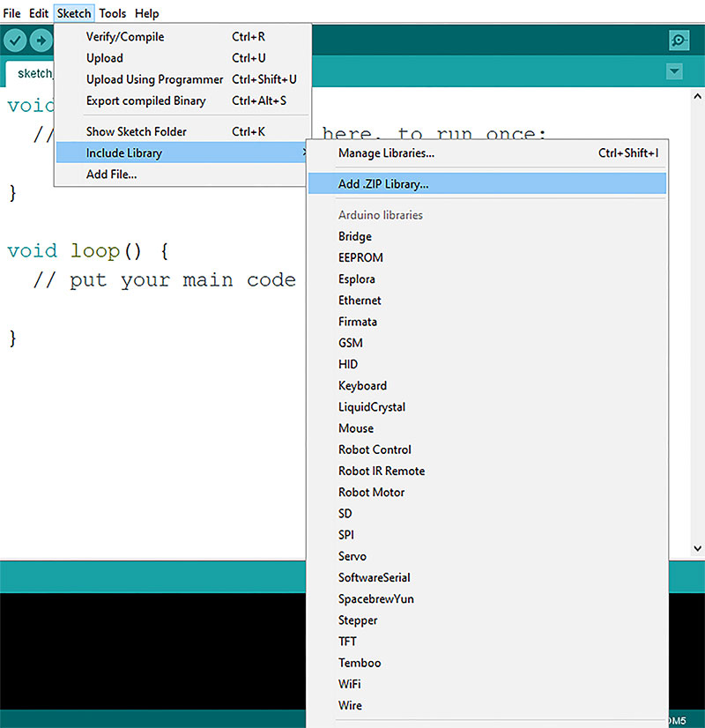The width and height of the screenshot is (705, 728).
Task: Click the Sketch menu
Action: 74,13
